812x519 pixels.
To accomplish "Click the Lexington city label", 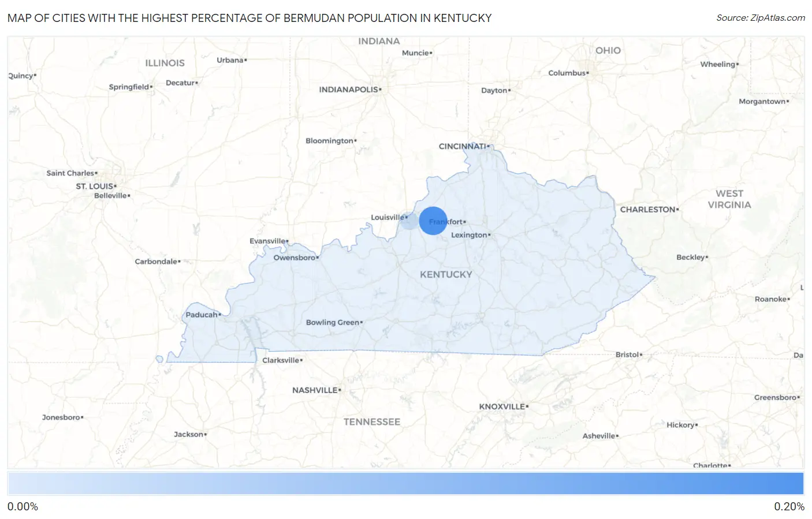I will coord(469,235).
